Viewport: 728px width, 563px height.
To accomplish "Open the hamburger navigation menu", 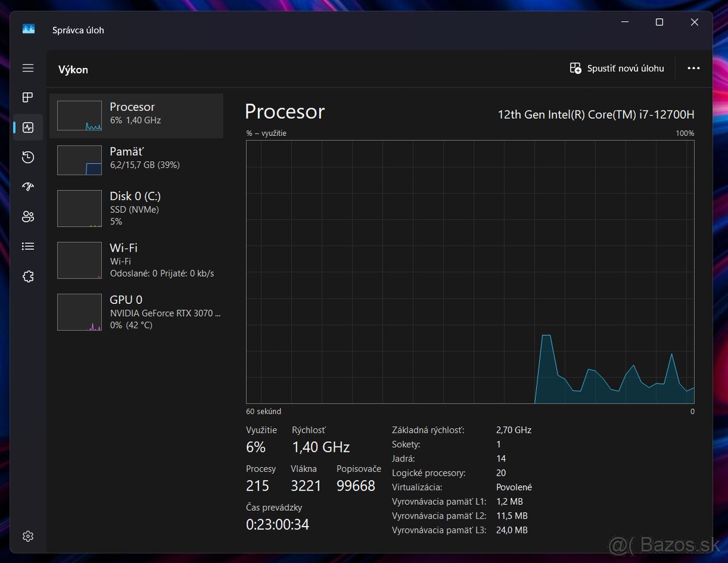I will pos(28,68).
